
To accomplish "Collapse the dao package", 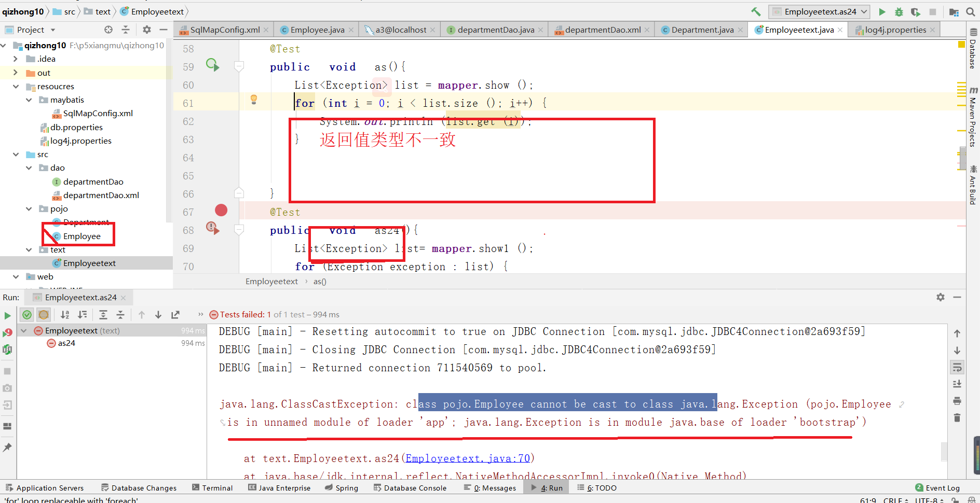I will coord(29,168).
